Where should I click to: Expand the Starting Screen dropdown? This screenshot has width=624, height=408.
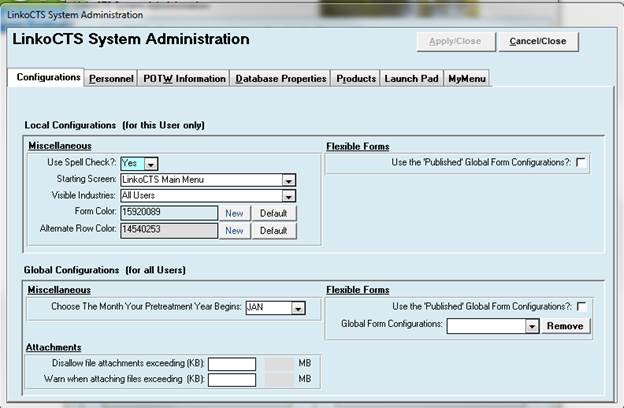pos(288,180)
